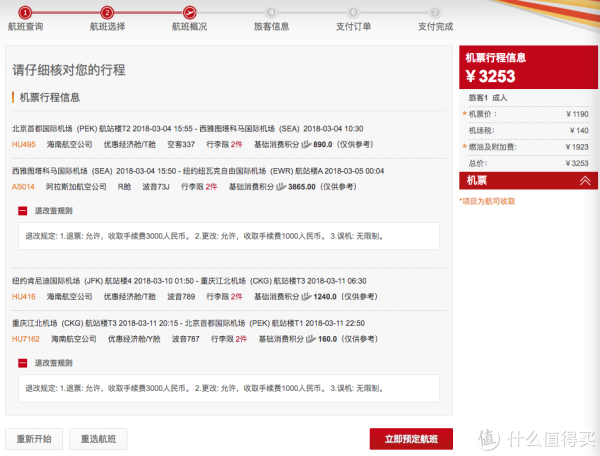Collapse first 退改签规则 section via minus icon
The height and width of the screenshot is (456, 600).
(23, 211)
